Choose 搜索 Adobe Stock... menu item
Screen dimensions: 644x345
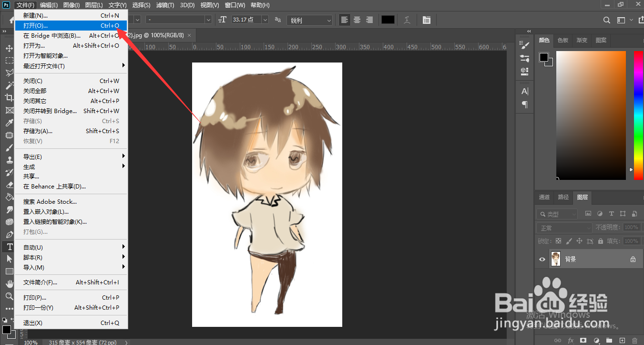(72, 202)
